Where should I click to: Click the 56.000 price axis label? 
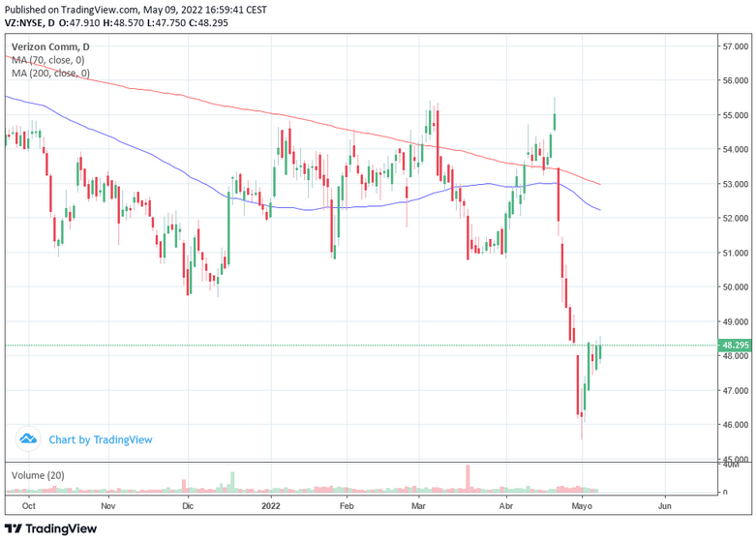736,80
